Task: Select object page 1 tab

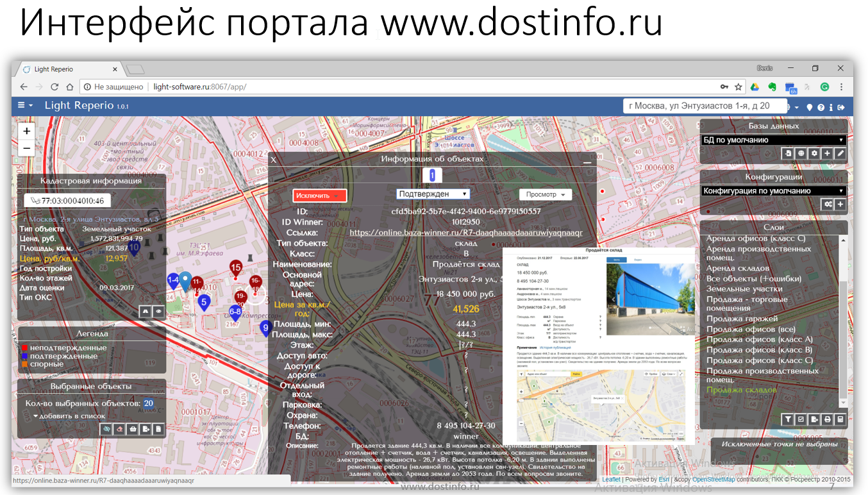Action: pyautogui.click(x=433, y=174)
